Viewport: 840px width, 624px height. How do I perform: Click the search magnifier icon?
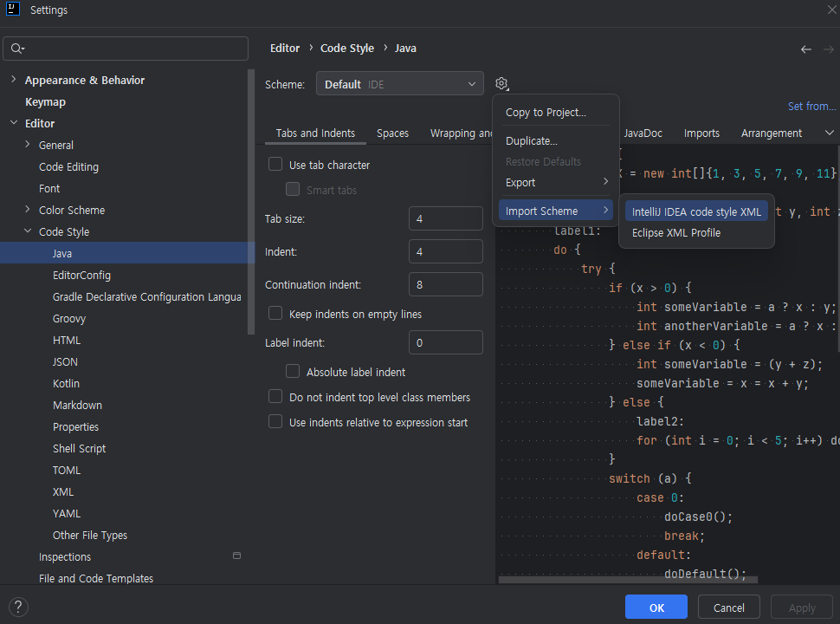(17, 49)
